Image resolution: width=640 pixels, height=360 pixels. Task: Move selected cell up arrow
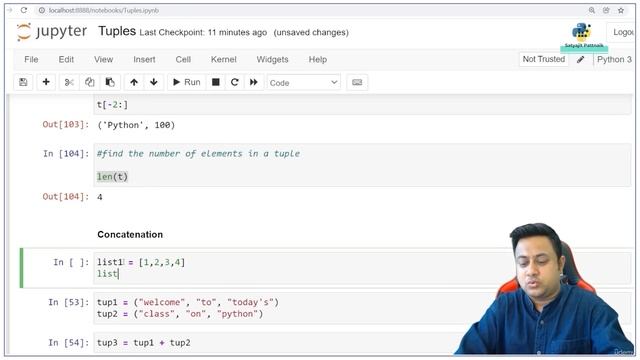(x=134, y=82)
